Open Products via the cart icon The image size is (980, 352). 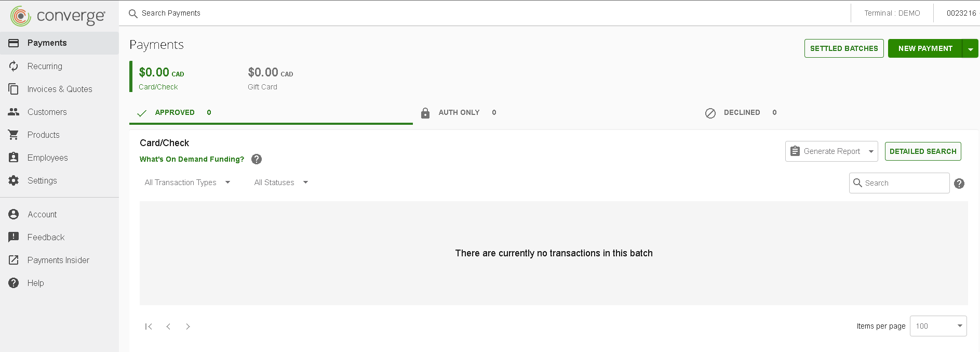click(x=14, y=135)
